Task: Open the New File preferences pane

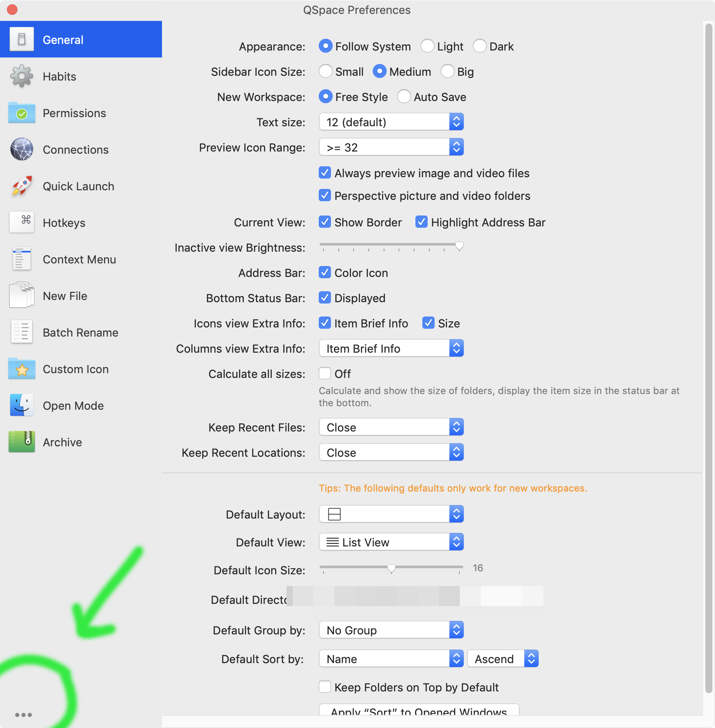Action: 81,296
